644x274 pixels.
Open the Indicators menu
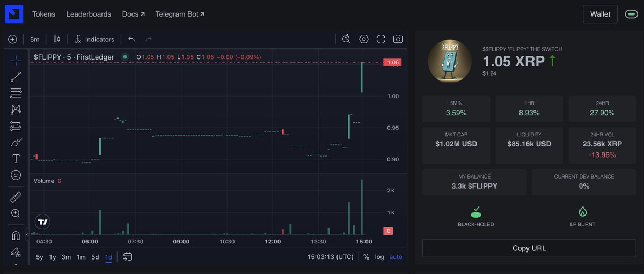click(x=94, y=39)
